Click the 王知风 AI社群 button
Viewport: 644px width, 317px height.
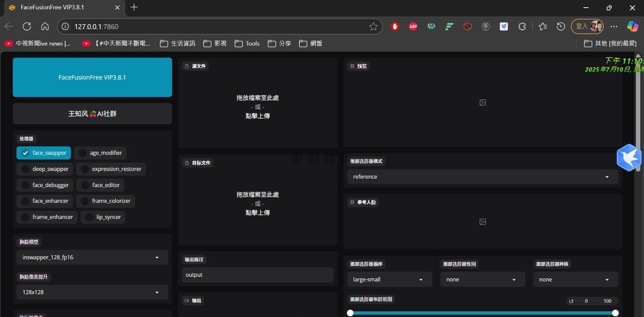pos(92,114)
